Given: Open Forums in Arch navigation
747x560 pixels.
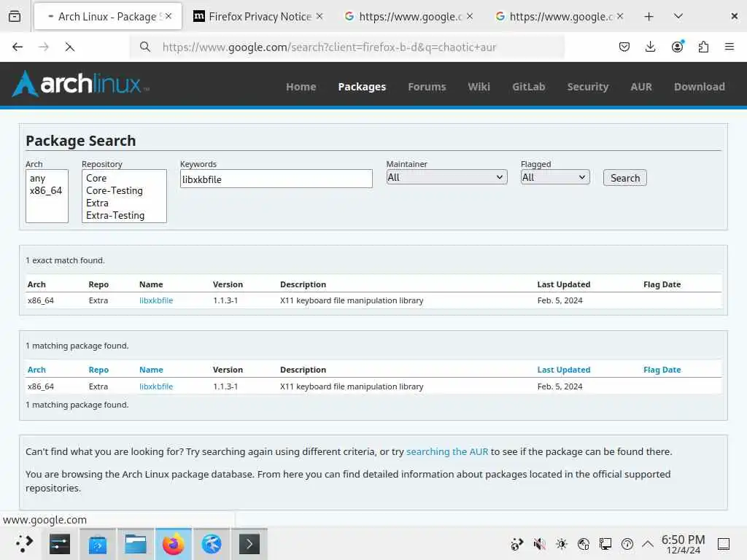Looking at the screenshot, I should [x=427, y=87].
